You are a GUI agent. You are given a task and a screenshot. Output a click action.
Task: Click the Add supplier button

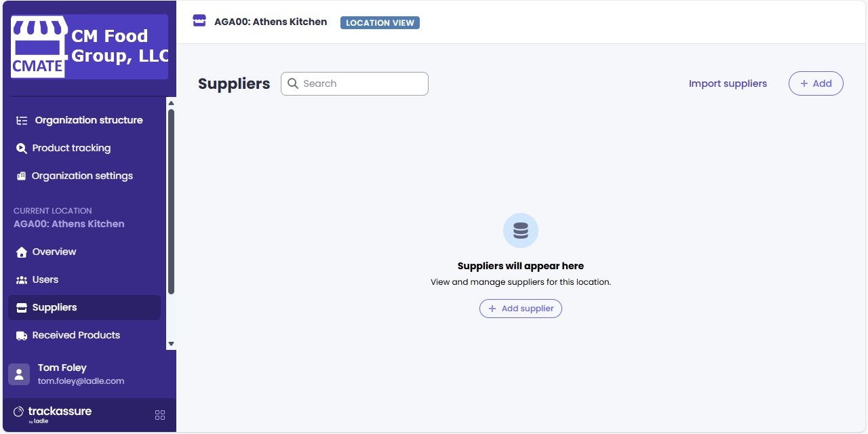[x=521, y=309]
